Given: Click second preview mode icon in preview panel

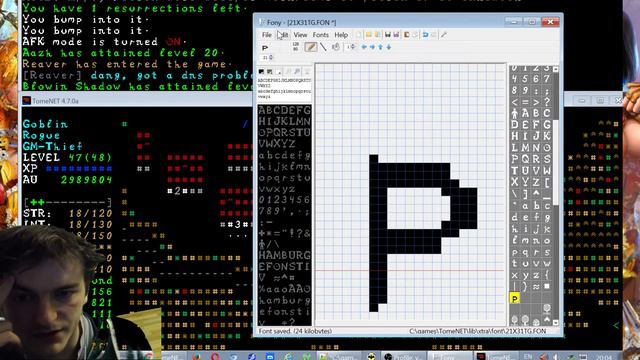Looking at the screenshot, I should tap(269, 71).
